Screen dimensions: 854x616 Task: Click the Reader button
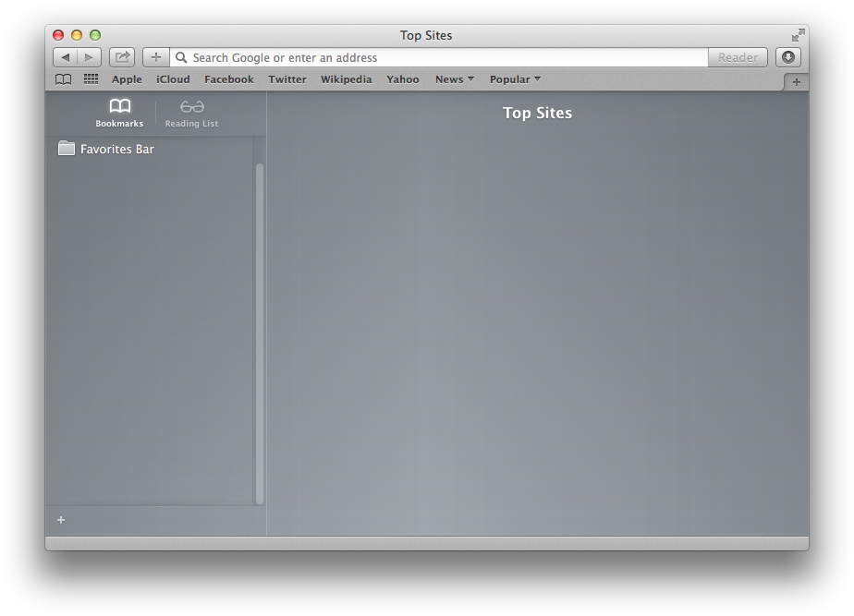pos(738,57)
